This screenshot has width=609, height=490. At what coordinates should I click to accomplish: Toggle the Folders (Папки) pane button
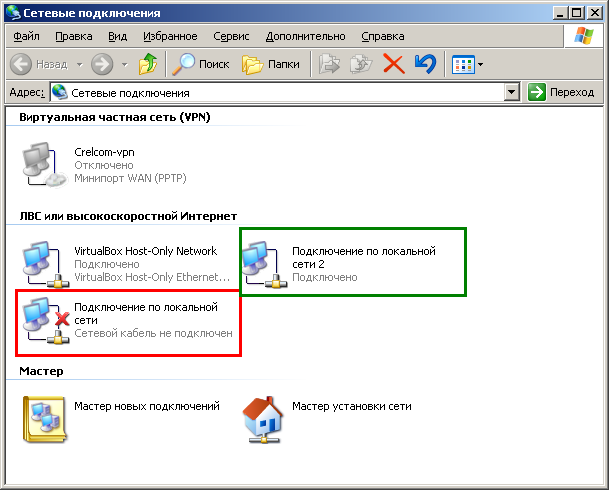click(271, 64)
